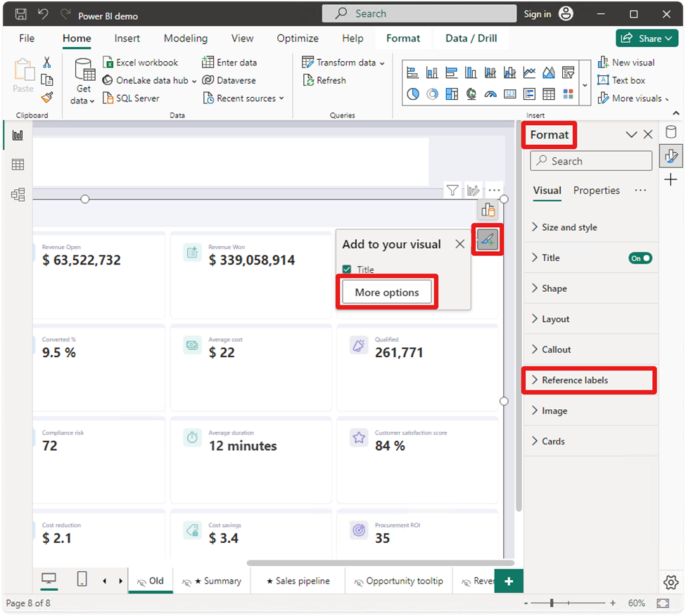Click the Format painter brush icon
686x616 pixels.
tap(47, 97)
